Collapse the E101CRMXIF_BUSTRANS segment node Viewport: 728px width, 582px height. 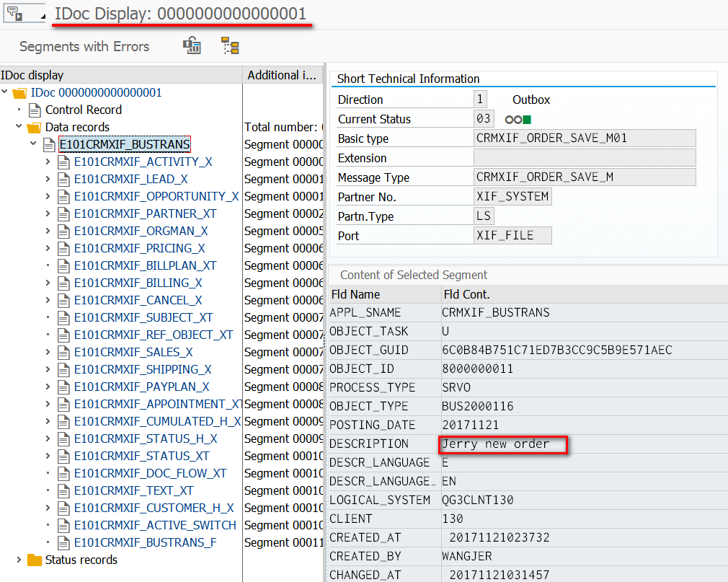point(33,144)
